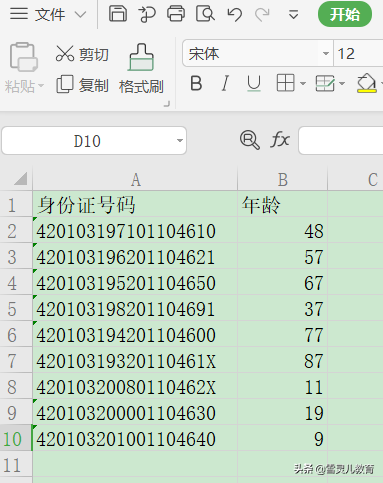
Task: Click the 年龄 header cell
Action: tap(282, 204)
